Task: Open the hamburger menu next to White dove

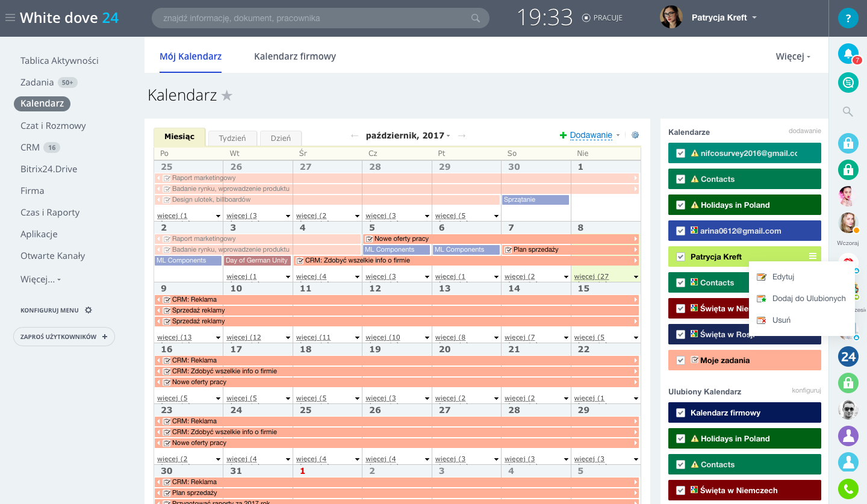Action: 10,18
